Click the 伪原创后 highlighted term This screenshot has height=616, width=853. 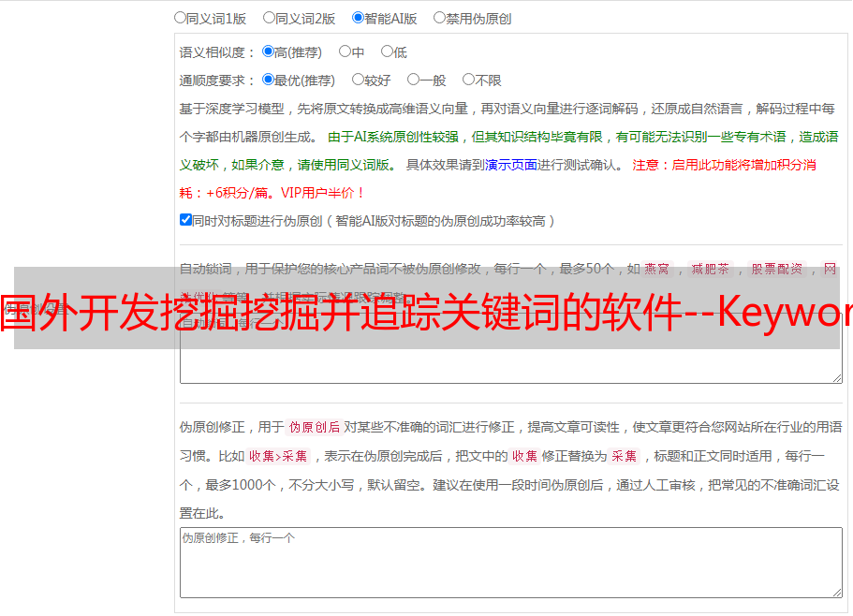pyautogui.click(x=315, y=427)
